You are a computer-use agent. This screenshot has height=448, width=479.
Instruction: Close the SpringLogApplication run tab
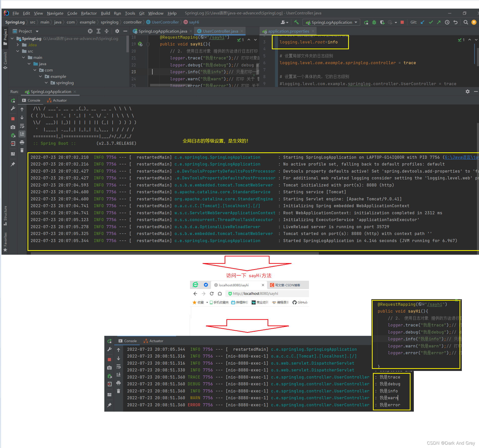pos(75,91)
